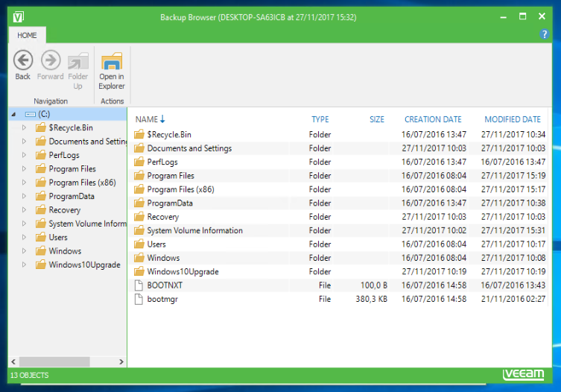
Task: Click Recovery folder icon in file list
Action: 139,217
